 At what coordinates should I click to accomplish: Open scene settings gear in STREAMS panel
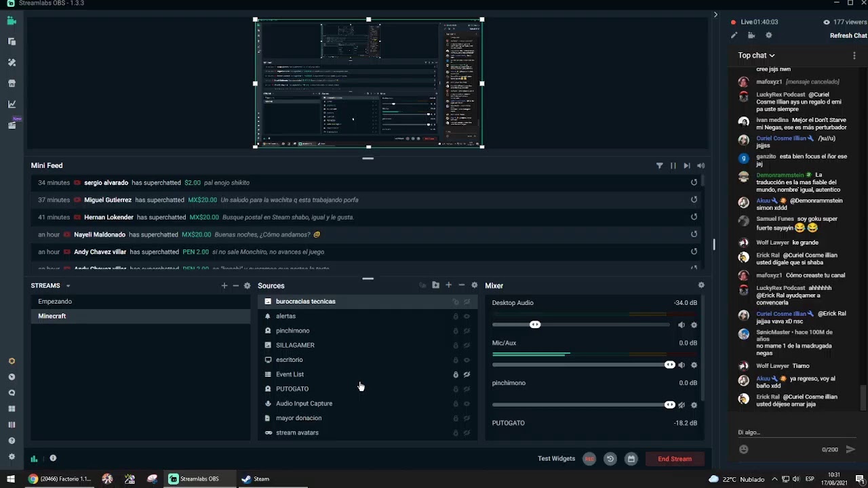247,285
